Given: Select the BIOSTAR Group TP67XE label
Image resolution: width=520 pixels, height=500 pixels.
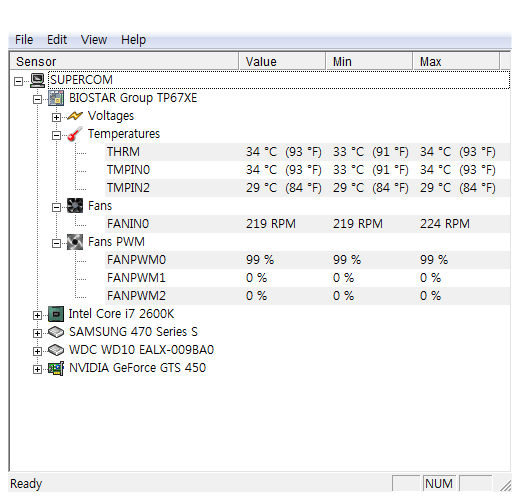Looking at the screenshot, I should [x=133, y=98].
